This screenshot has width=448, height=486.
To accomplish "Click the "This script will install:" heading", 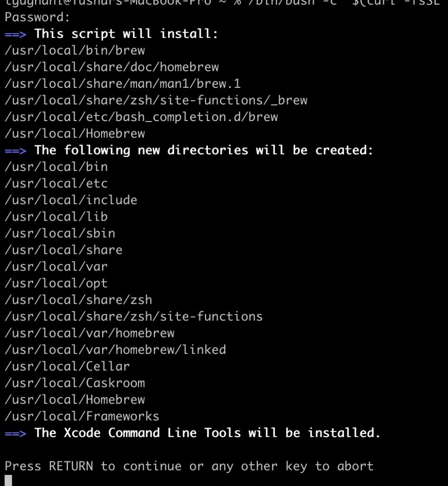I will pos(126,34).
